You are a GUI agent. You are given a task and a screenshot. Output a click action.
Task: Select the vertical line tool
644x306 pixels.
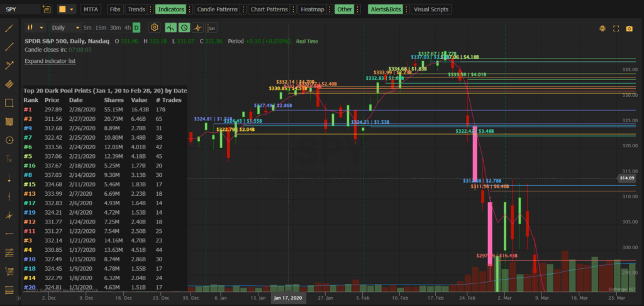coord(9,196)
